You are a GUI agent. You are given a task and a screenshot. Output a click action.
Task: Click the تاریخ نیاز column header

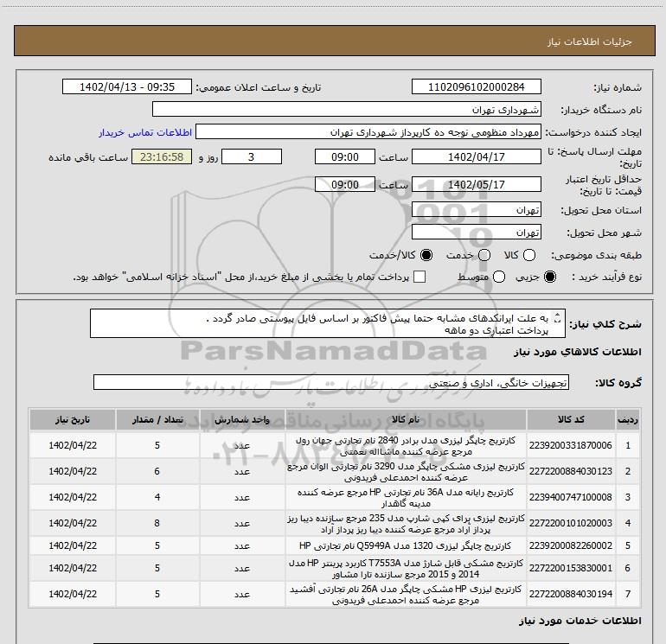click(x=73, y=420)
